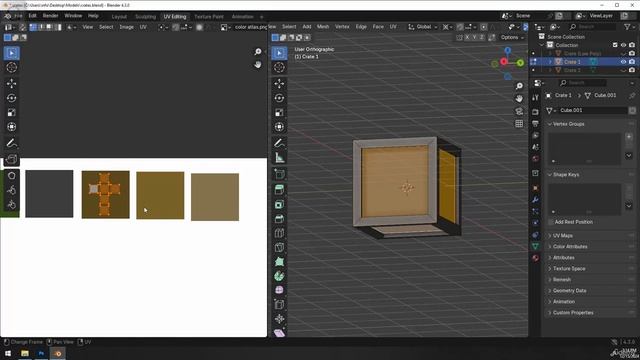Viewport: 640px width, 360px height.
Task: Click Cube.001 in Properties breadcrumb
Action: (605, 96)
